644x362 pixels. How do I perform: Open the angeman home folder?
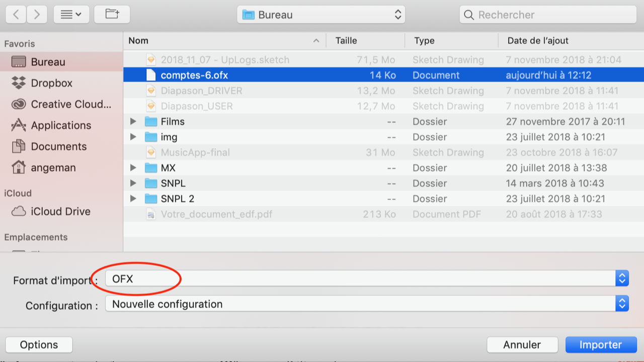click(61, 168)
